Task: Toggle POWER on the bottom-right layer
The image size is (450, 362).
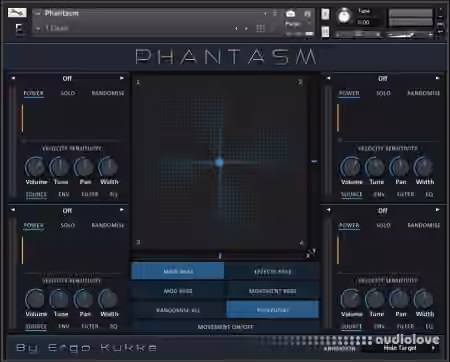Action: click(349, 225)
